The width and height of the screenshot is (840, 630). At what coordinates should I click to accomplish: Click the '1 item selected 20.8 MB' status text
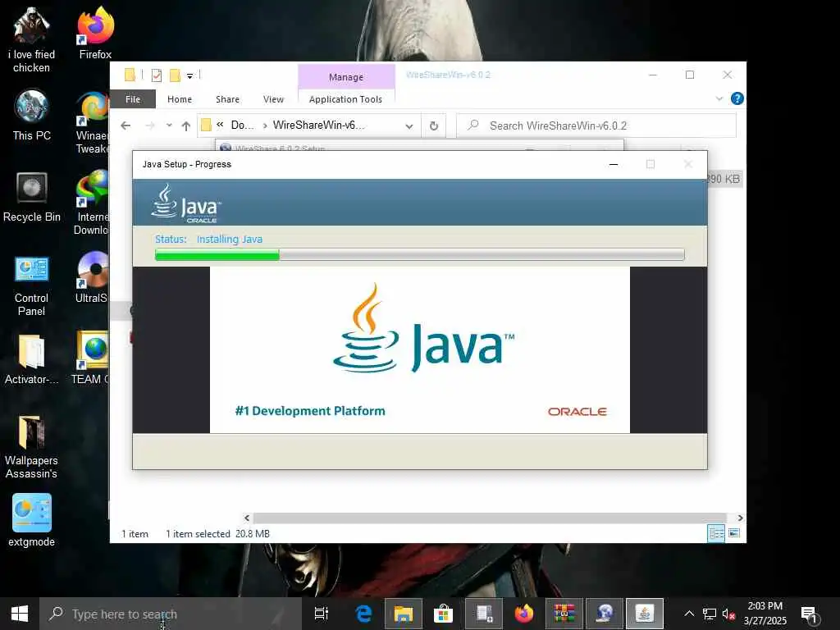(217, 534)
